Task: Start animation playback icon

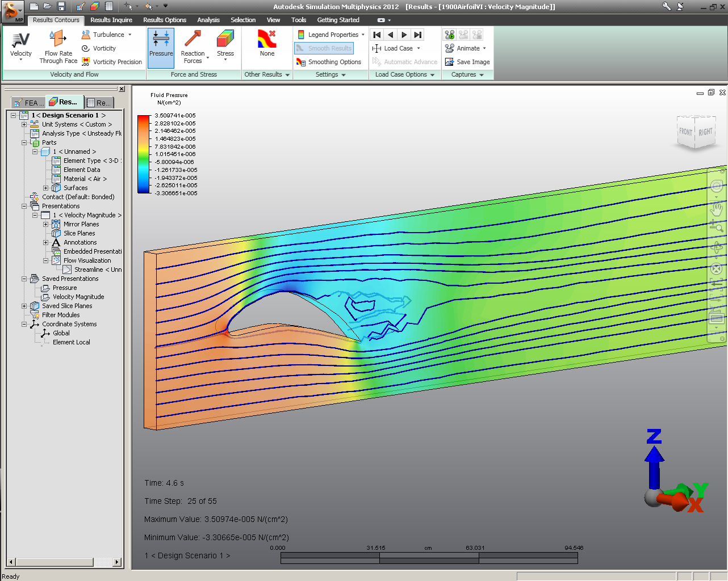Action: pos(450,35)
